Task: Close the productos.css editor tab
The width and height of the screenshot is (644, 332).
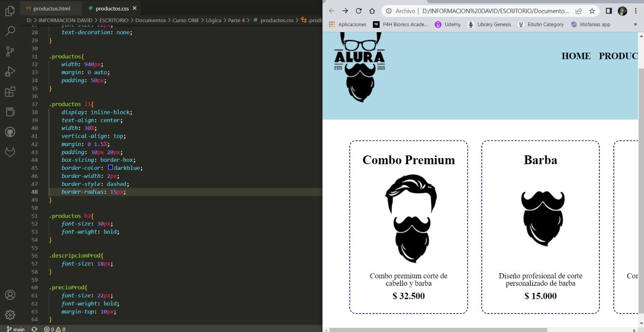Action: (x=134, y=8)
